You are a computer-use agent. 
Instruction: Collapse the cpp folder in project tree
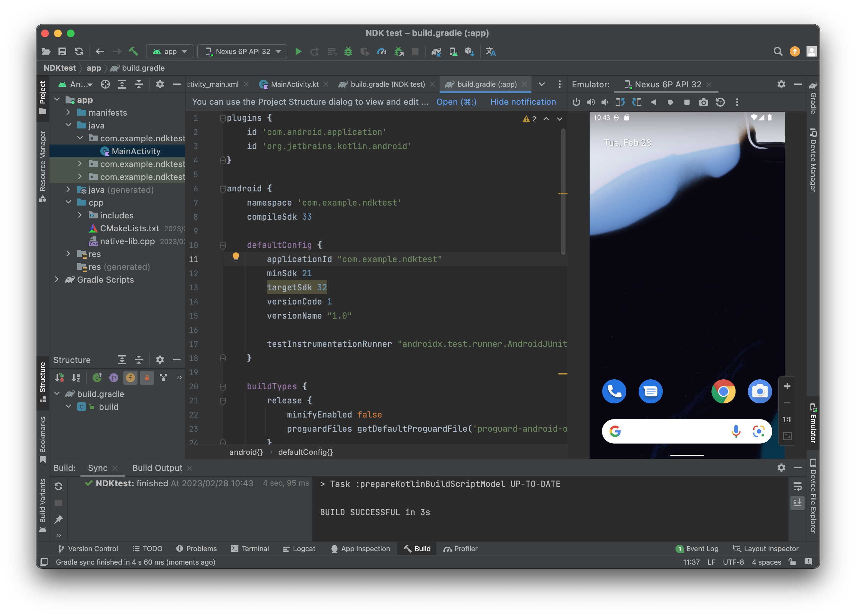[x=68, y=203]
